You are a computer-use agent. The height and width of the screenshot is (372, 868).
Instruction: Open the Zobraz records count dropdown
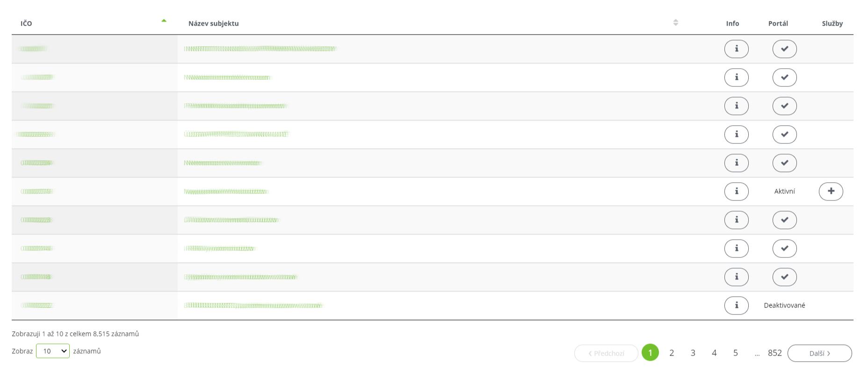pyautogui.click(x=53, y=351)
